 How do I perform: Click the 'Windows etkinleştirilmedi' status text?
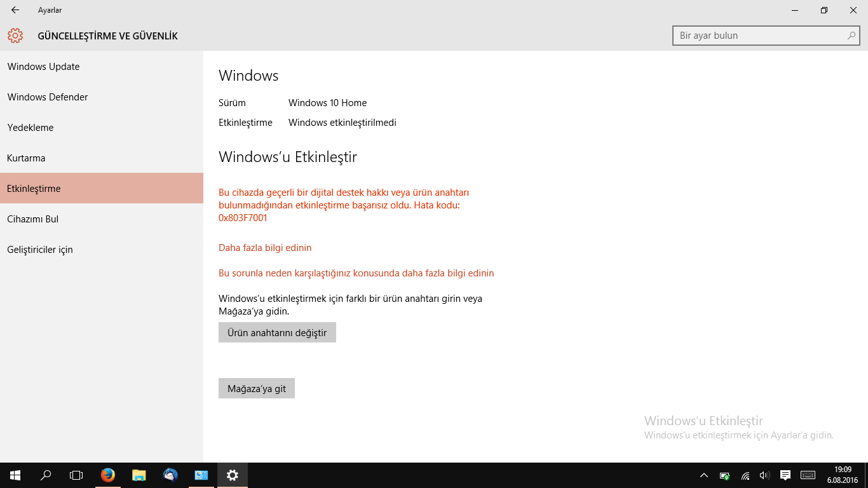click(342, 123)
